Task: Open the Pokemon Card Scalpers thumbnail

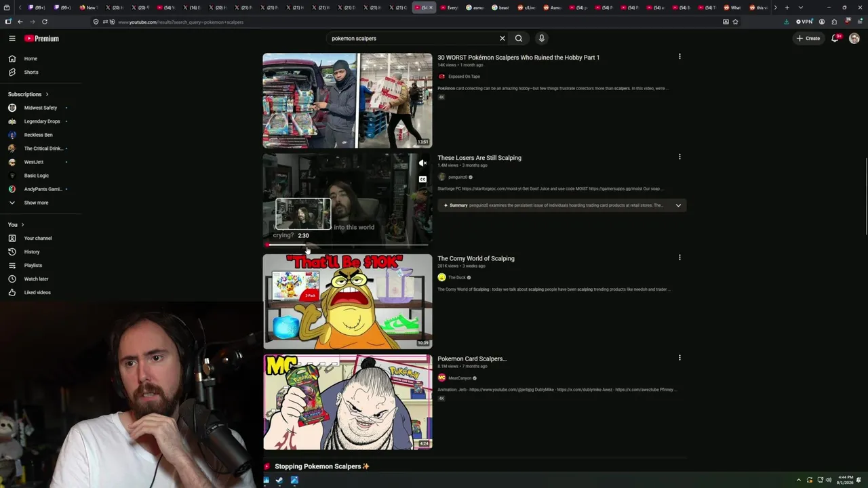Action: [347, 402]
